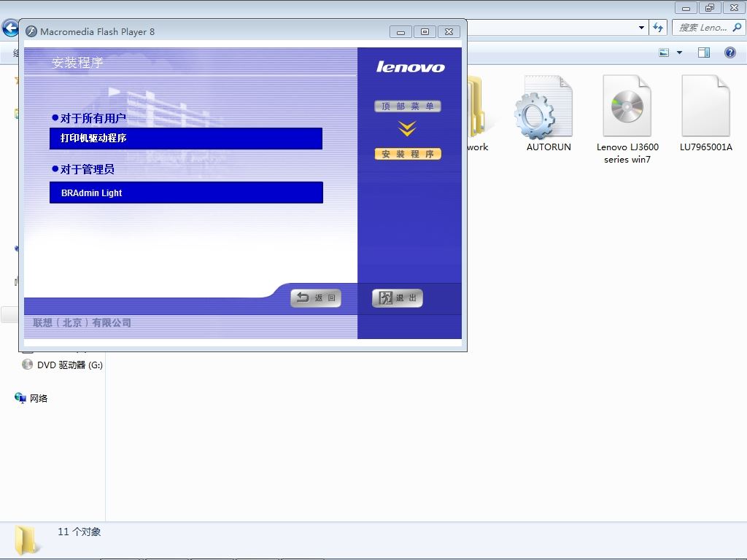Close the Macromedia Flash Player 8 window
Viewport: 747px width, 560px height.
coord(449,32)
